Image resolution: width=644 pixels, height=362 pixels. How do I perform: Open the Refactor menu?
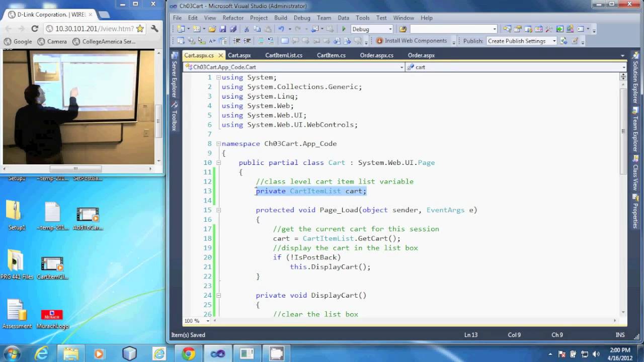click(x=233, y=18)
